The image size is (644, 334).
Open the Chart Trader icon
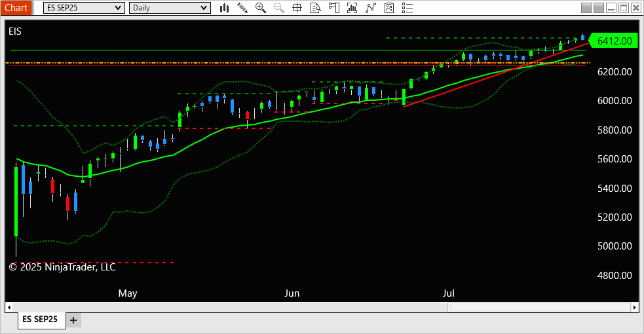(x=334, y=8)
